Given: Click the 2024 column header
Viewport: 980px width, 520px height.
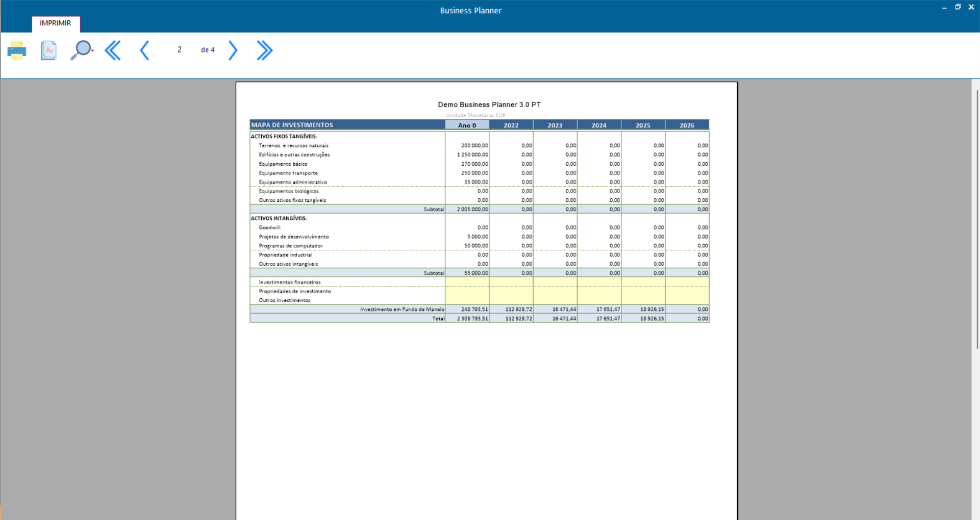Looking at the screenshot, I should [x=599, y=125].
